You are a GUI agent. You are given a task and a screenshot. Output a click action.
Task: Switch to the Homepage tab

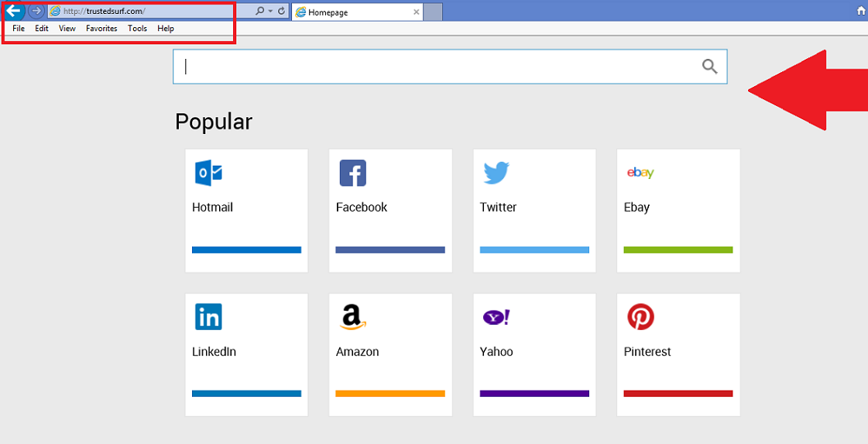click(x=348, y=12)
